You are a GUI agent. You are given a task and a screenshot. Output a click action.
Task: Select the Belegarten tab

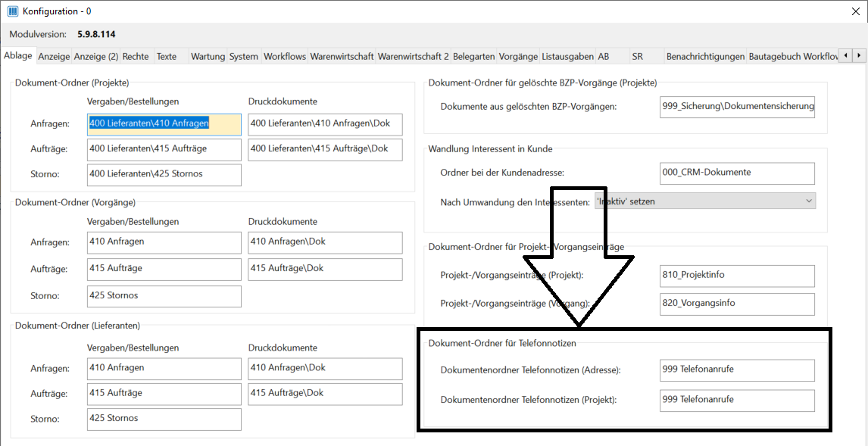(473, 57)
